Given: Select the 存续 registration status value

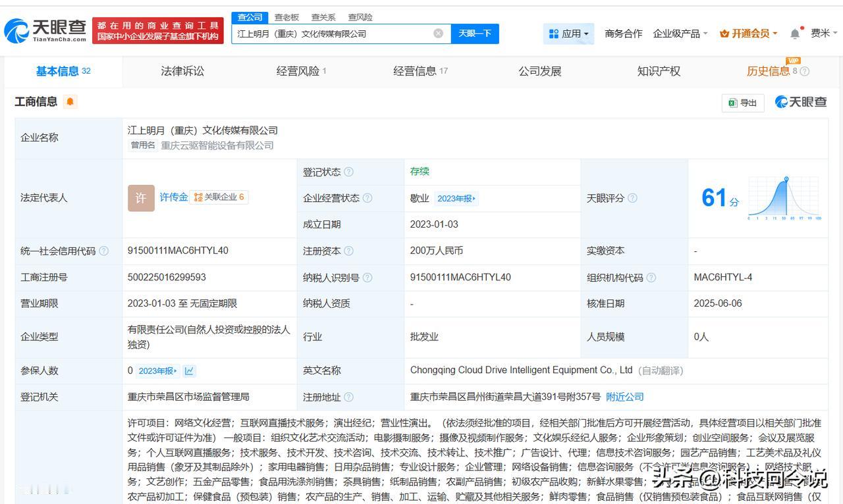Looking at the screenshot, I should point(420,172).
